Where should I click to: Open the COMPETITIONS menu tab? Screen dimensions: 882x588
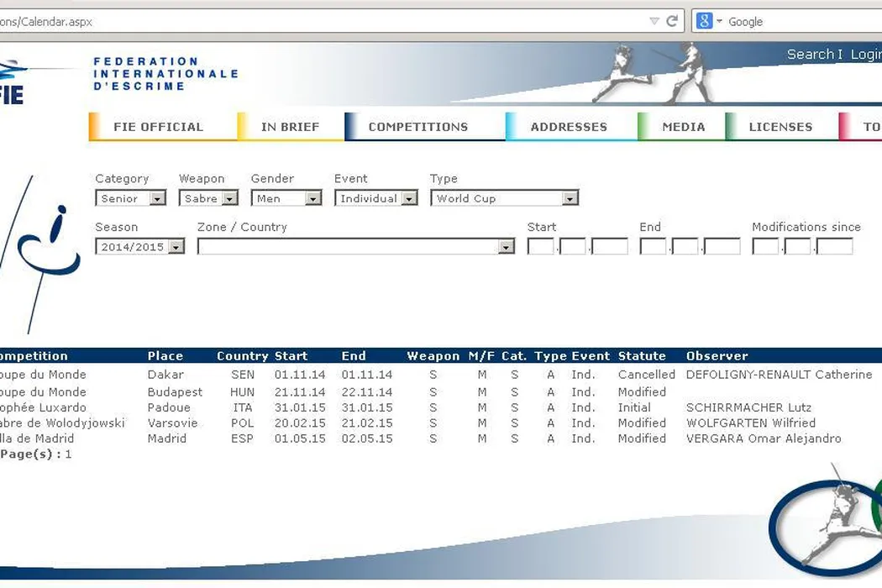[417, 127]
